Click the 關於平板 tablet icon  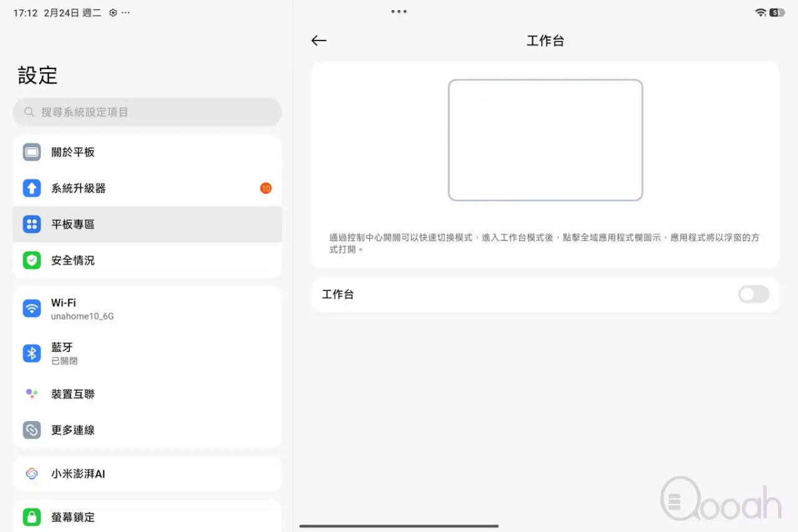(x=32, y=152)
